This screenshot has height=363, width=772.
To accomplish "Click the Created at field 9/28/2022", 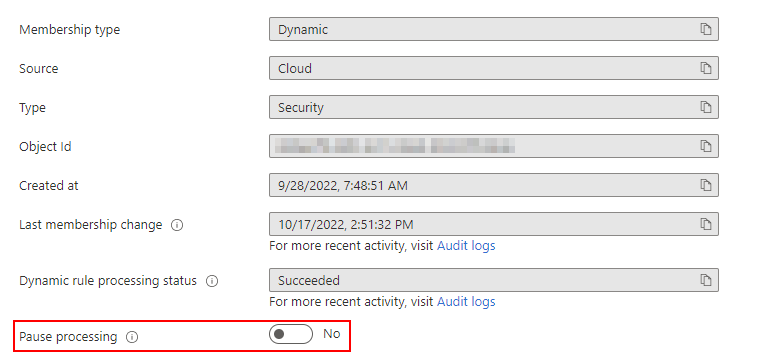I will coord(494,185).
